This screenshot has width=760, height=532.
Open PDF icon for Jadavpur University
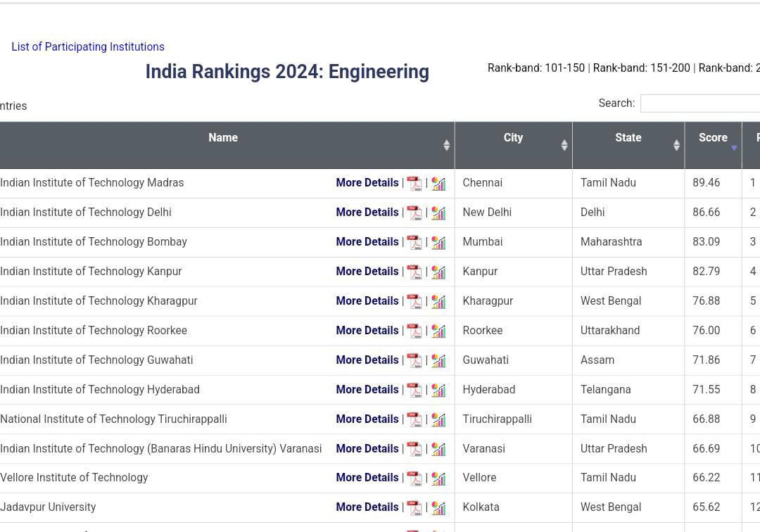(414, 508)
